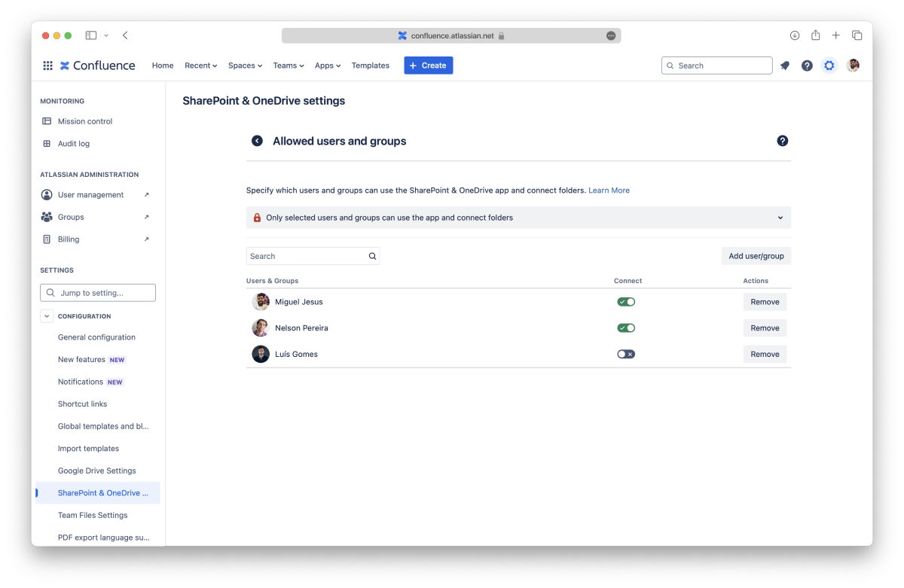Open the app switcher grid icon
Image resolution: width=904 pixels, height=588 pixels.
tap(47, 66)
